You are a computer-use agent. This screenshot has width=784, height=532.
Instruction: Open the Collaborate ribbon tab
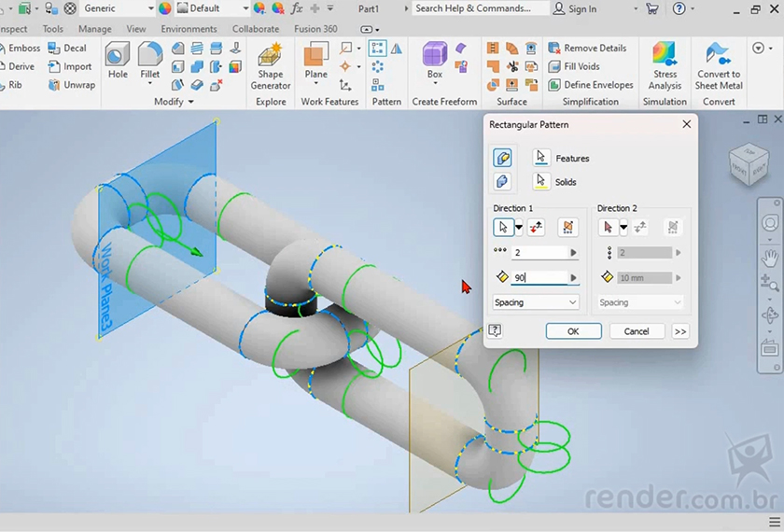point(256,29)
